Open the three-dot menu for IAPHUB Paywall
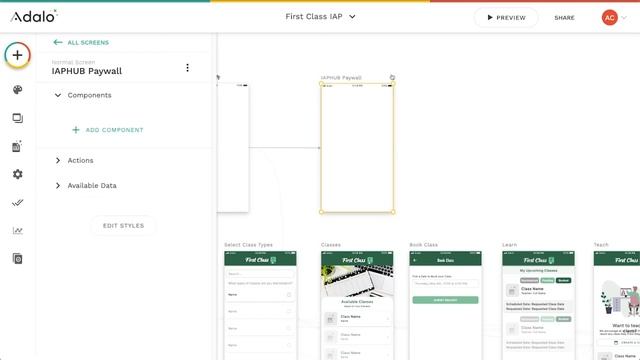Viewport: 640px width, 360px height. click(x=187, y=68)
